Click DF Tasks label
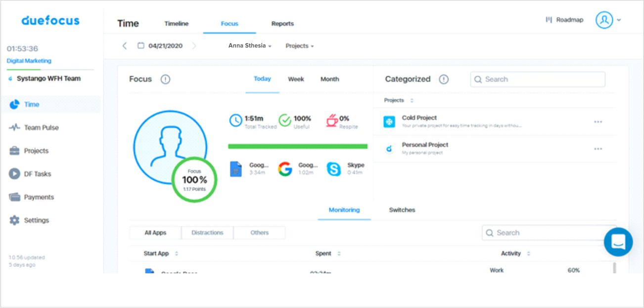The image size is (644, 308). [x=38, y=174]
